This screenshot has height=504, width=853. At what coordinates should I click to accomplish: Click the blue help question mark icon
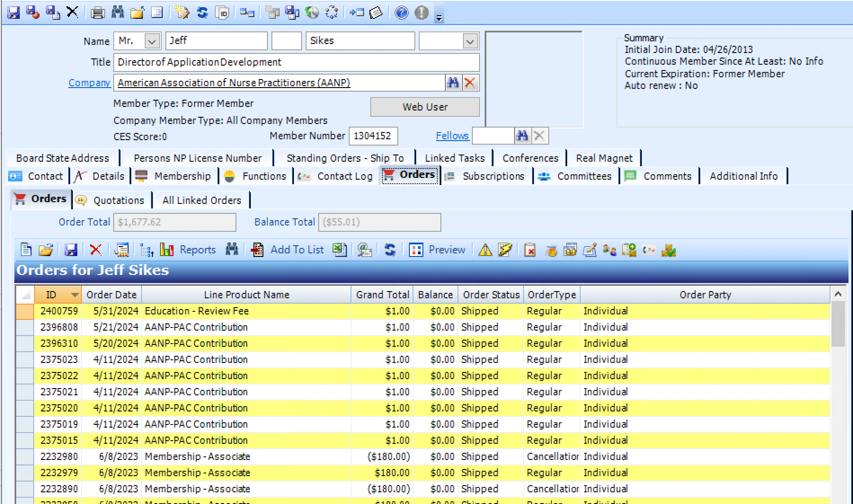(401, 13)
